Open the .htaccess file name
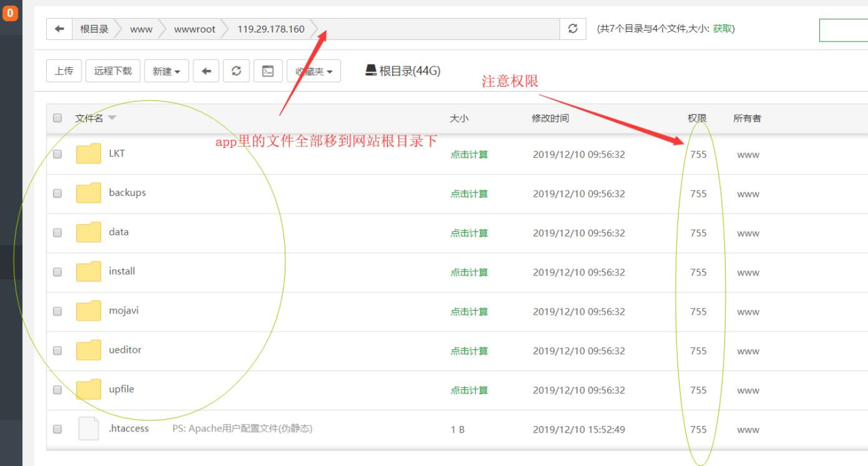The height and width of the screenshot is (466, 868). pyautogui.click(x=129, y=429)
